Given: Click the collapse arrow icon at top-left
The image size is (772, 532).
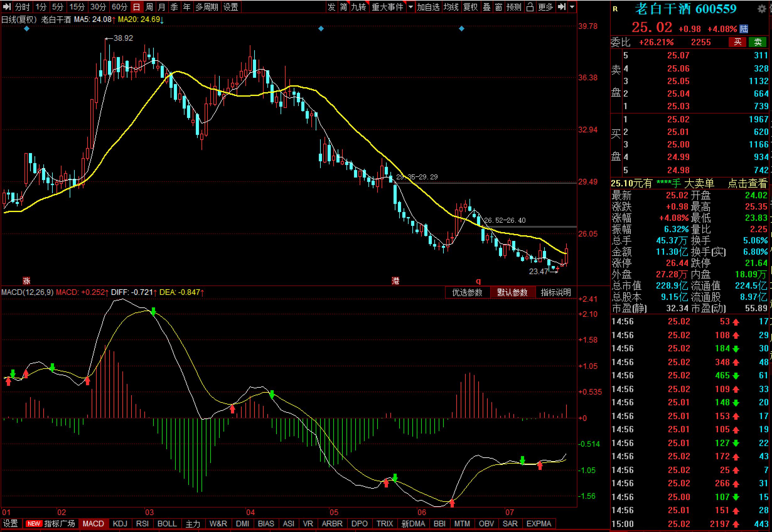Looking at the screenshot, I should (x=7, y=7).
